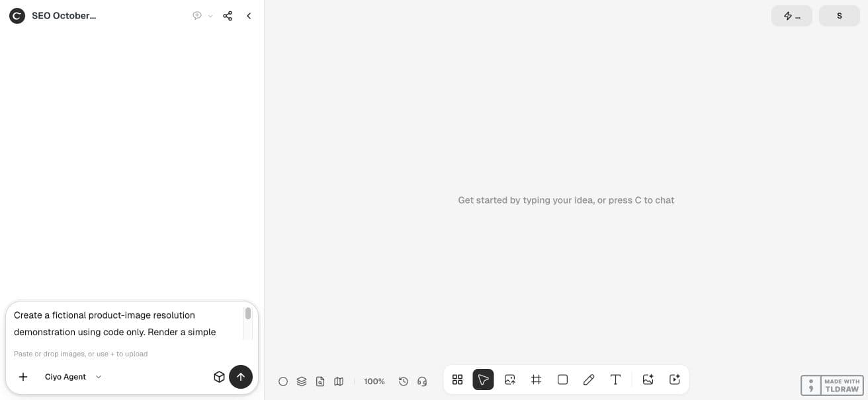Click the Made with tldraw badge
868x400 pixels.
832,385
